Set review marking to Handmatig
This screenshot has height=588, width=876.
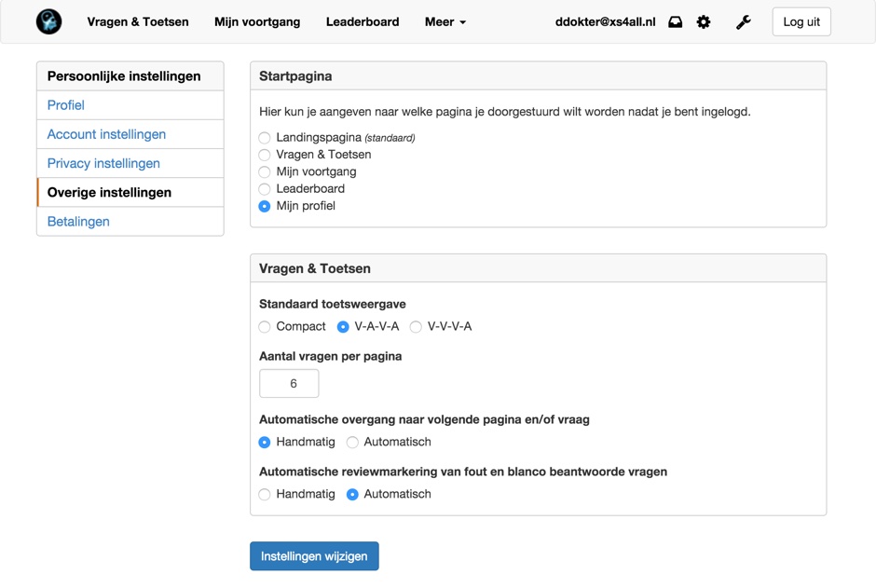tap(265, 495)
